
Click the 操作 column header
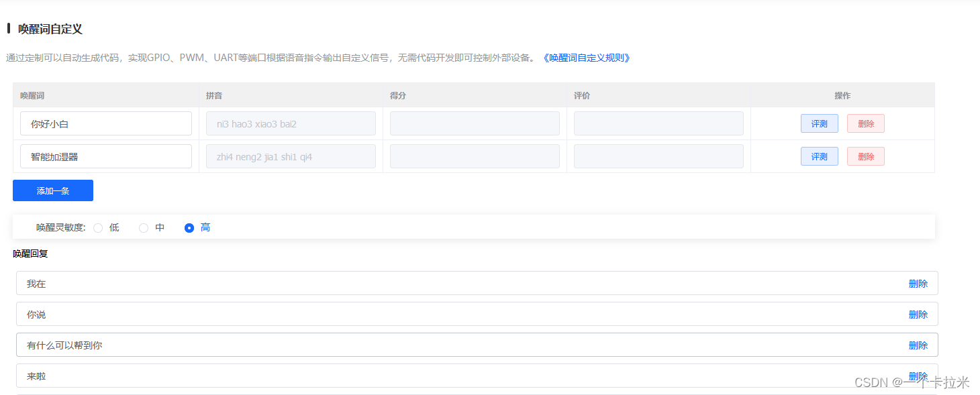(x=842, y=95)
